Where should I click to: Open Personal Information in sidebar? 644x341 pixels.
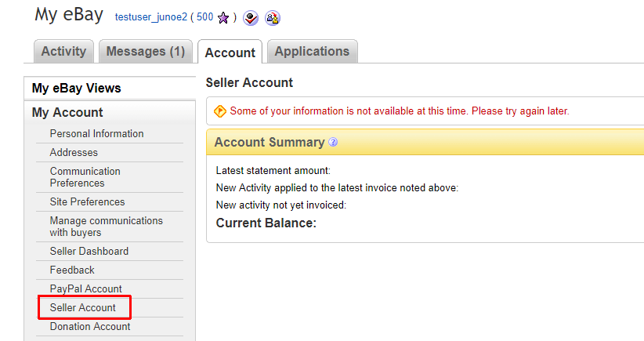[97, 134]
